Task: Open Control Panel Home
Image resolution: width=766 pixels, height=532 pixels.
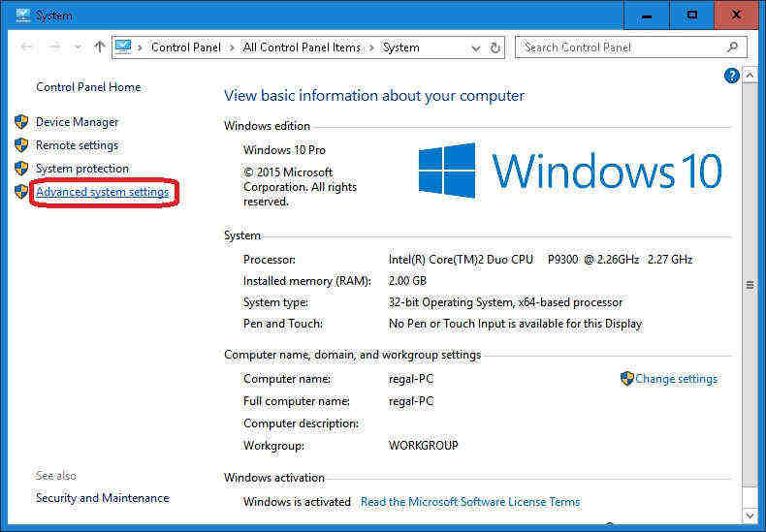Action: point(88,87)
